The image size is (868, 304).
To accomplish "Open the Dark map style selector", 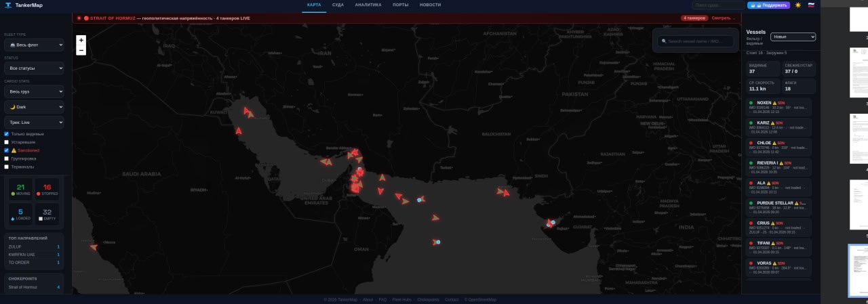I will pos(34,107).
